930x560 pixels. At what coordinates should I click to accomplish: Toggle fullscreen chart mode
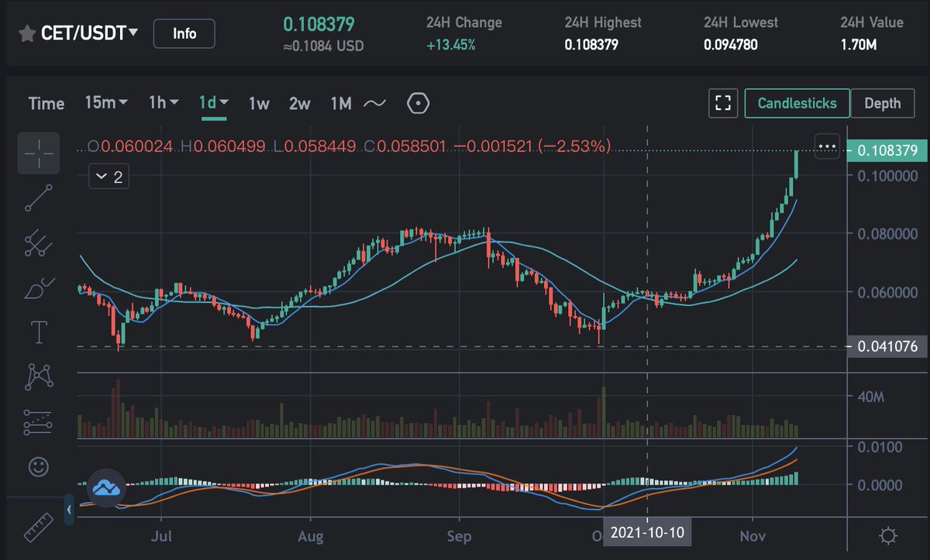click(723, 103)
